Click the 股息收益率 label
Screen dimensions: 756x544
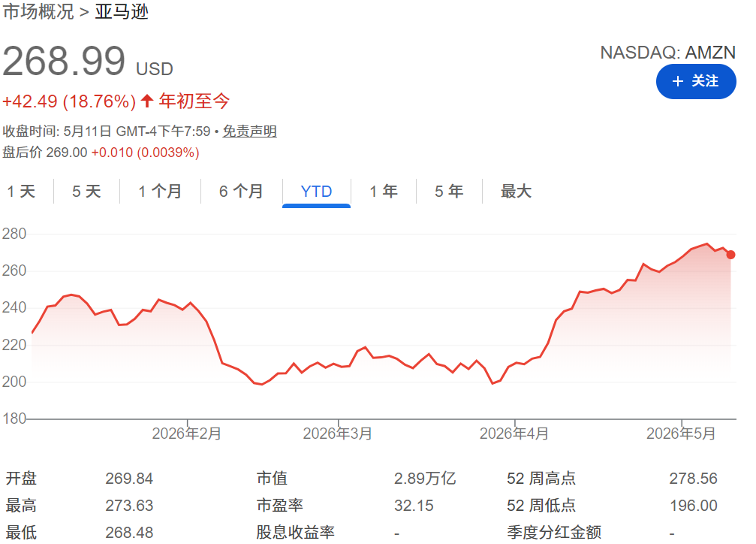(x=295, y=533)
